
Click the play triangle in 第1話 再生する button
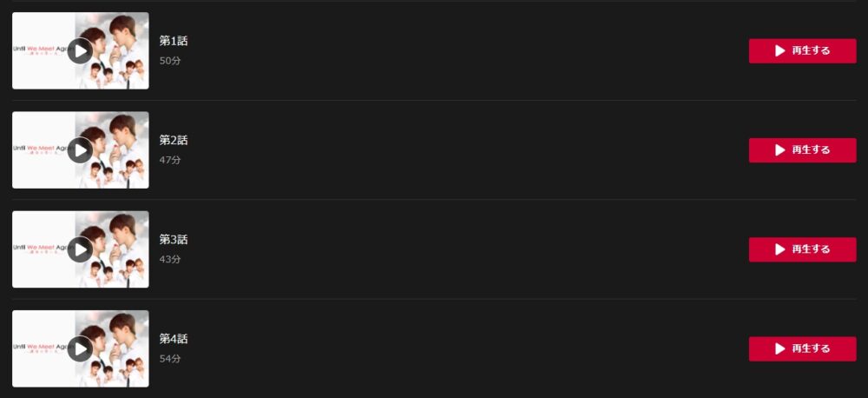pyautogui.click(x=779, y=51)
